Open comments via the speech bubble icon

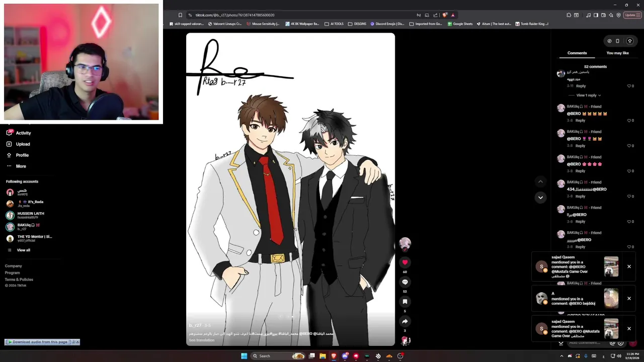click(405, 282)
